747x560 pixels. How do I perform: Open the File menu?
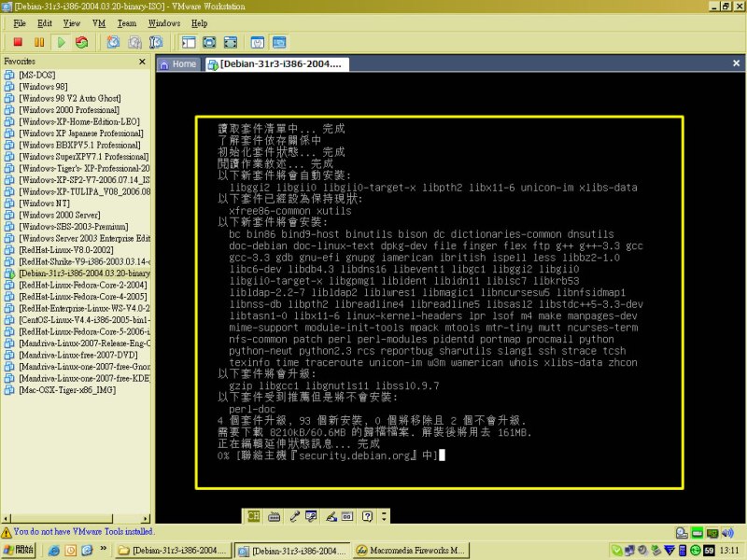point(20,23)
